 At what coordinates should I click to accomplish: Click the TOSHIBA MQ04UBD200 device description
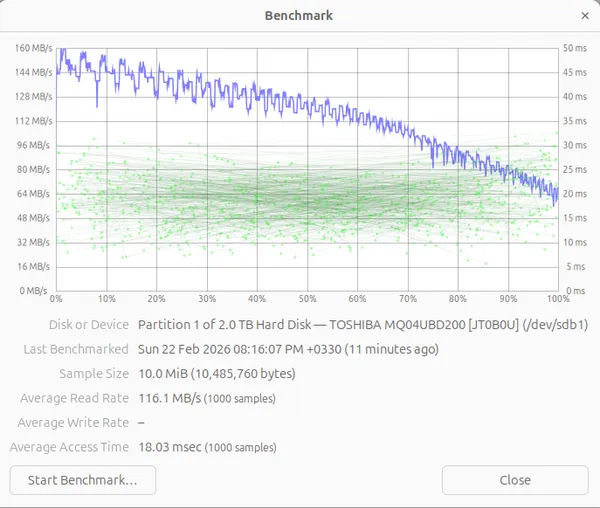tap(363, 325)
